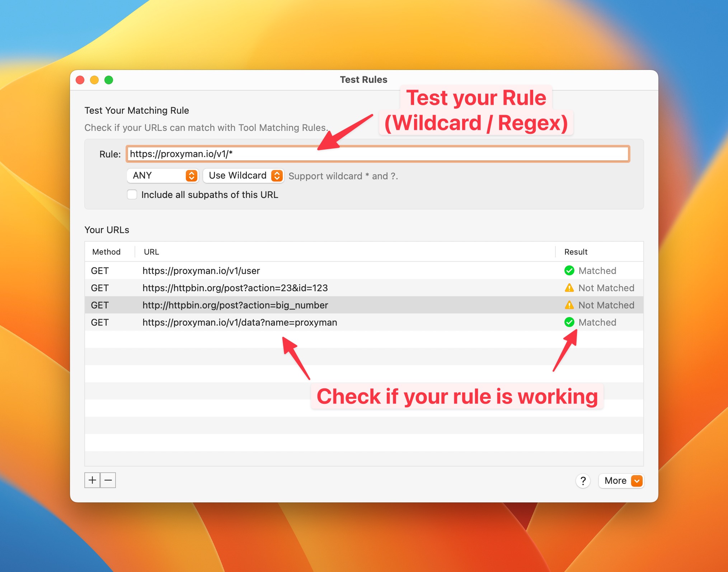Select the https://proxyman.io/v1/user row
728x572 pixels.
(201, 270)
